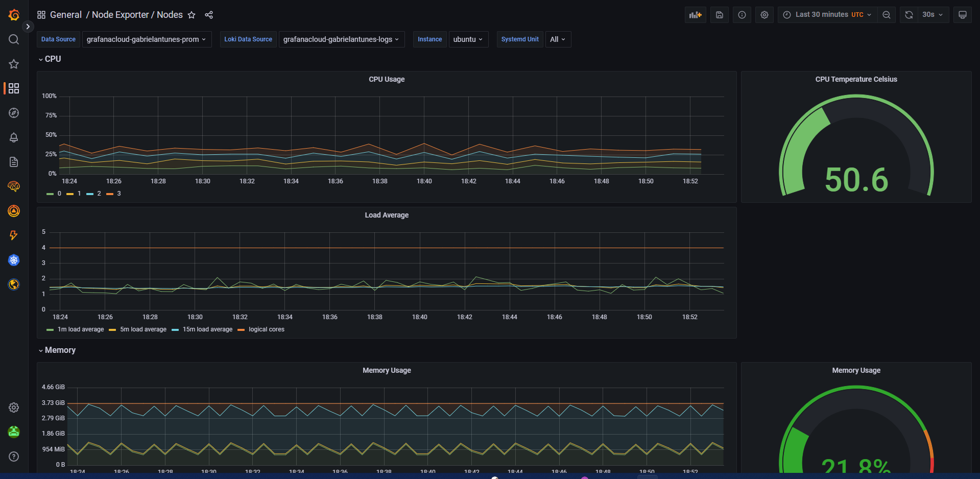Collapse the CPU row
The width and height of the screenshot is (980, 479).
[50, 59]
